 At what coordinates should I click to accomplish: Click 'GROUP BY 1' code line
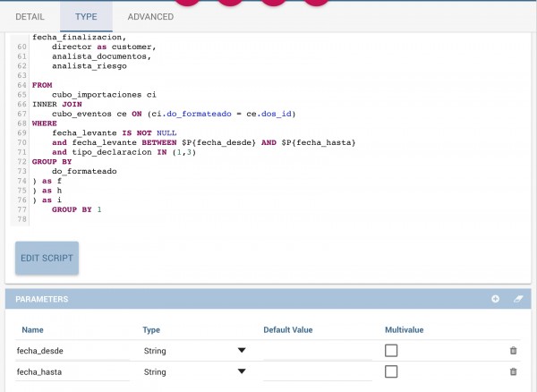coord(77,209)
